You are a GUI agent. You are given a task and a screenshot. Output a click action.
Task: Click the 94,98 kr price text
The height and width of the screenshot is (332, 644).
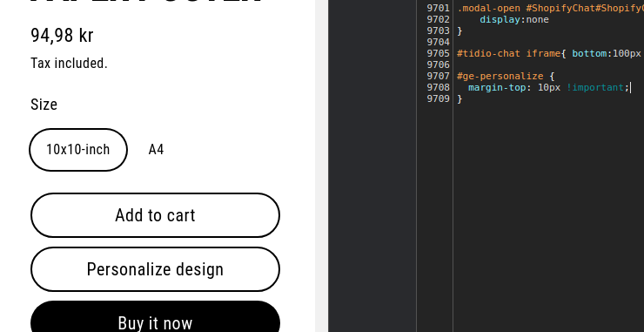click(62, 36)
